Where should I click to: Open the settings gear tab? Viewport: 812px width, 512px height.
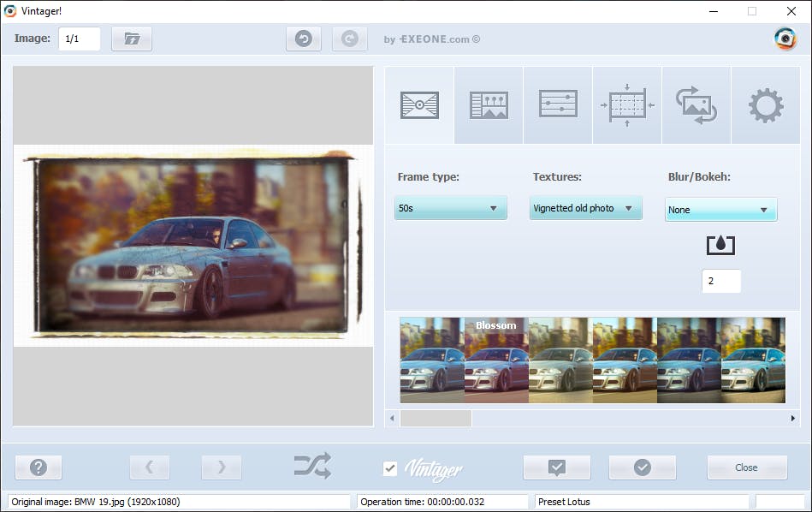765,105
